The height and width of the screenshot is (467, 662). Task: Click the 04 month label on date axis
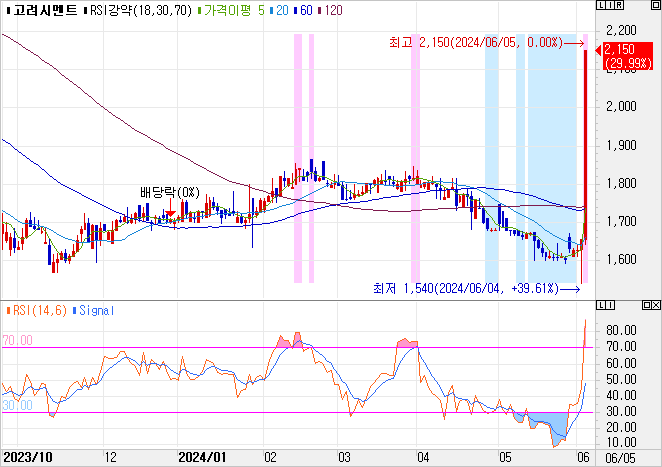(423, 457)
